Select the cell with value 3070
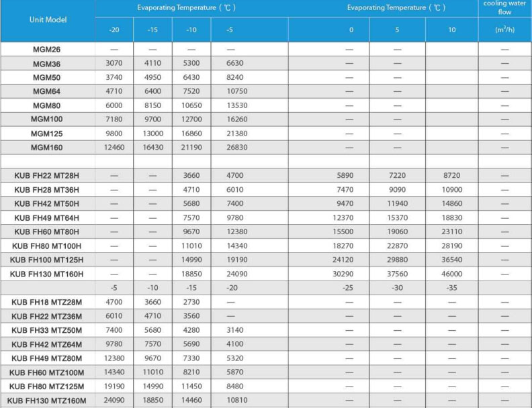The width and height of the screenshot is (532, 408). 114,63
